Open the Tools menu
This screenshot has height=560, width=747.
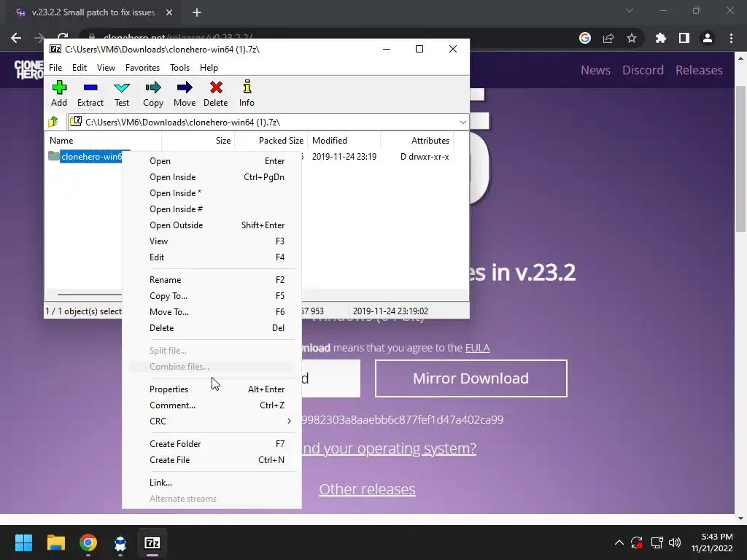[179, 68]
